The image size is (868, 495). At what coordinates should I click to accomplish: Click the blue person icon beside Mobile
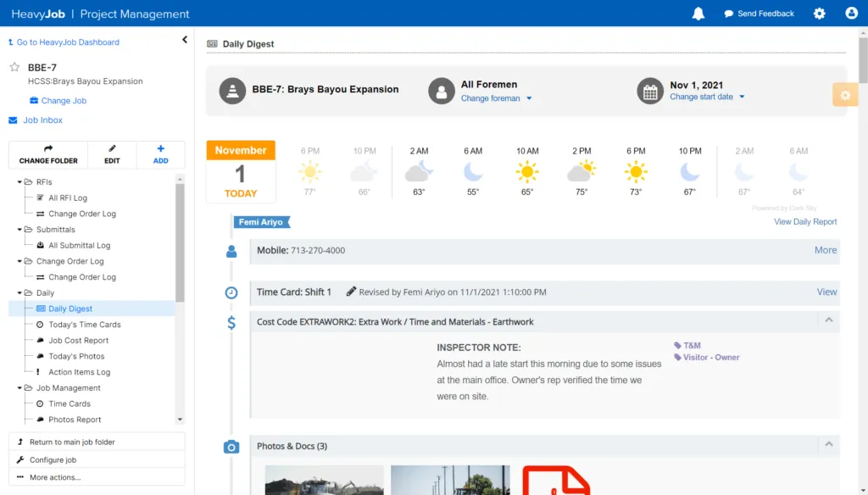[x=231, y=252]
